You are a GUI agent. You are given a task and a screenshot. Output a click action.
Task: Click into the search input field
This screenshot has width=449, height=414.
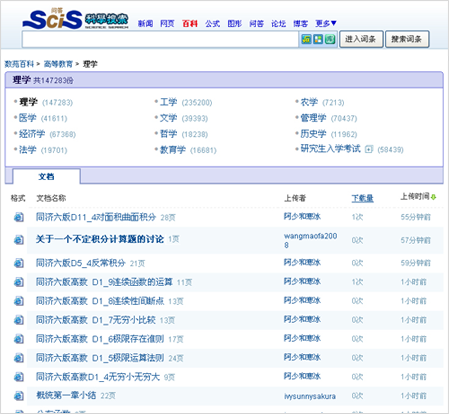[x=160, y=39]
